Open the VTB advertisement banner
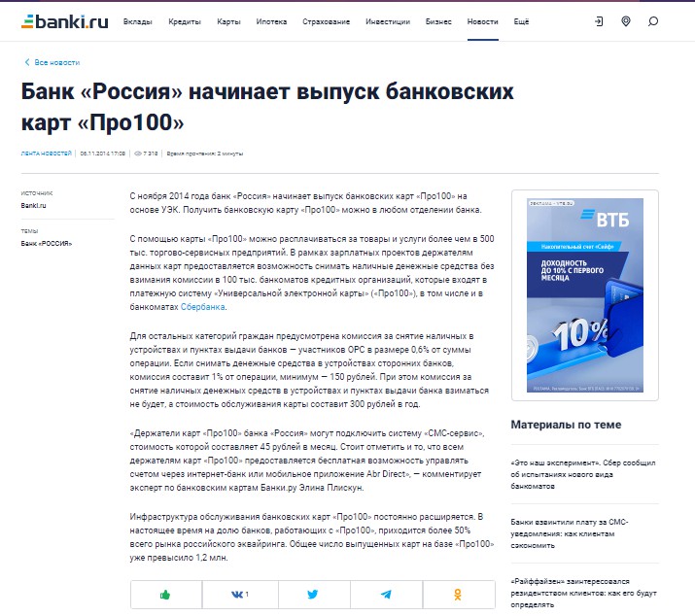 pos(584,295)
